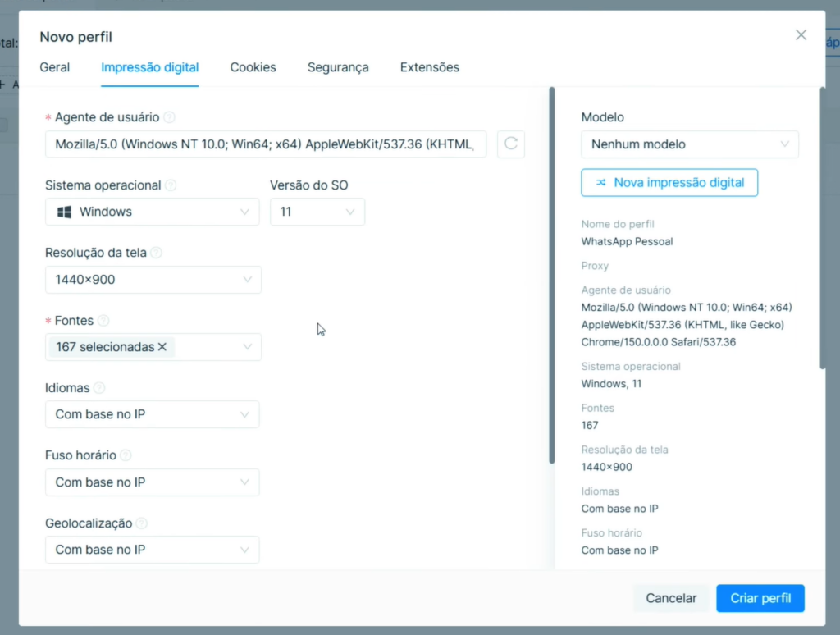Switch to the Cookies tab
The width and height of the screenshot is (840, 635).
point(253,67)
